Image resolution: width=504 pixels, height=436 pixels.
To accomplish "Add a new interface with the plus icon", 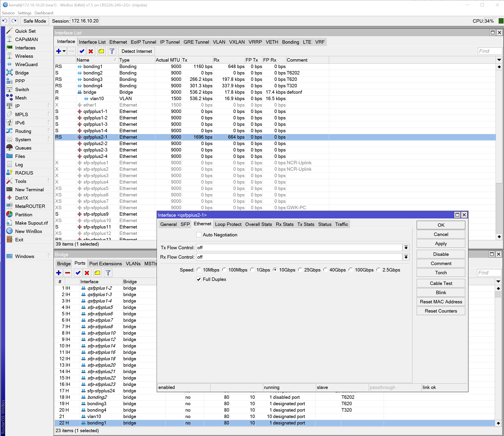I will coord(59,51).
